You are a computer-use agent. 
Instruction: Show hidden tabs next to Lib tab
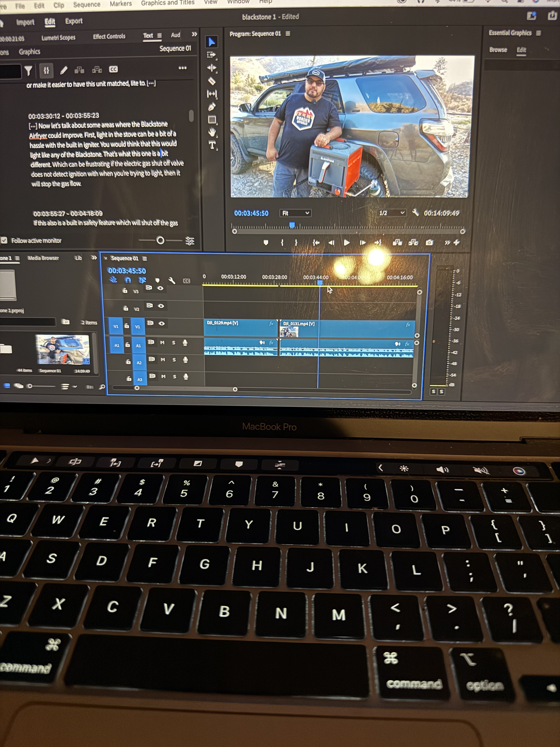[94, 258]
